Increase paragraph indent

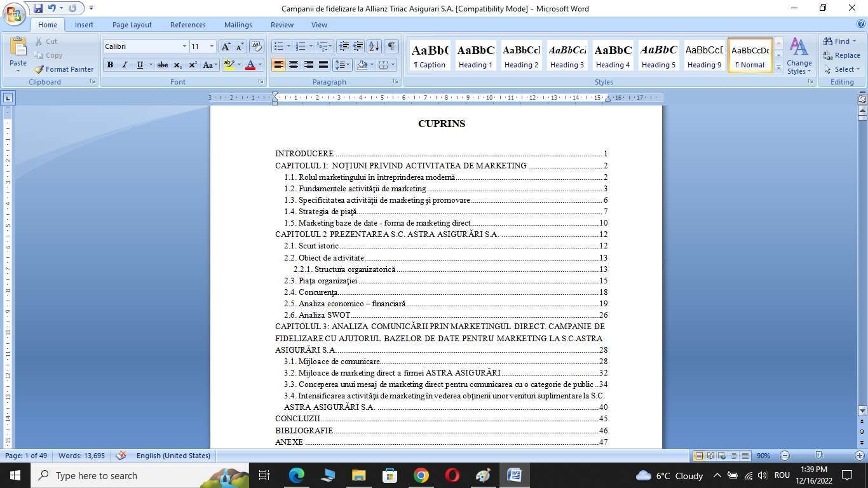pyautogui.click(x=358, y=46)
